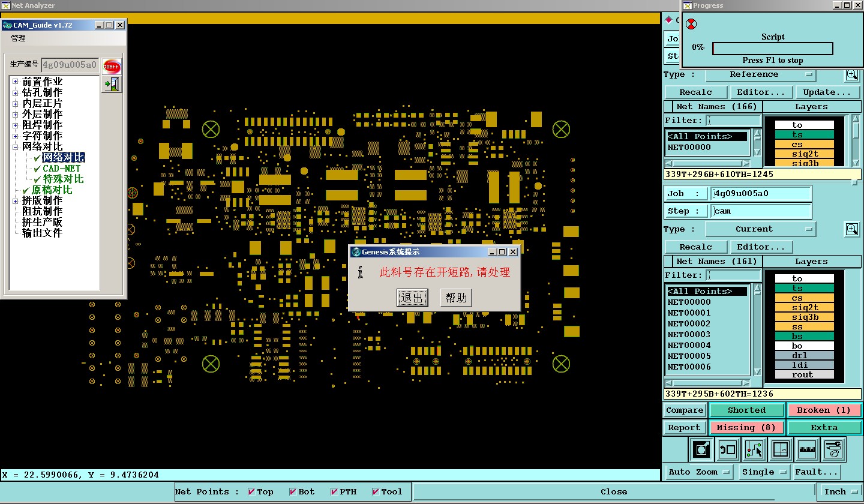Screen dimensions: 864x504
Task: Click the Report button
Action: [x=685, y=428]
